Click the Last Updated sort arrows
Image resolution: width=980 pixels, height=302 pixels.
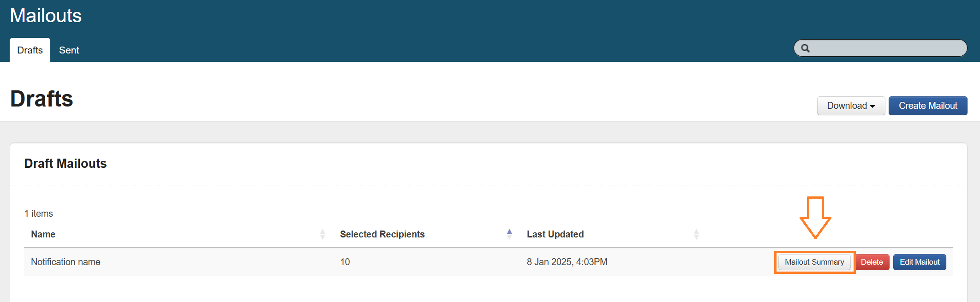point(696,234)
